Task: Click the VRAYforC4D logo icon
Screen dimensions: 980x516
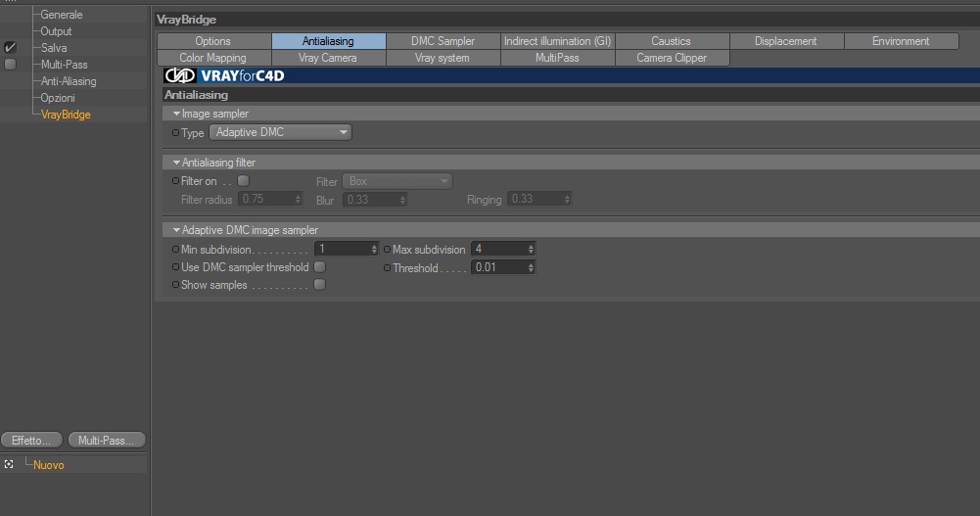Action: (x=180, y=75)
